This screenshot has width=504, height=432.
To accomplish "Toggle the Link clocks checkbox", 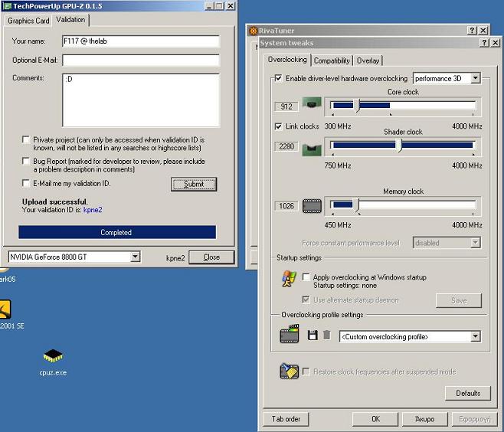I will [278, 126].
